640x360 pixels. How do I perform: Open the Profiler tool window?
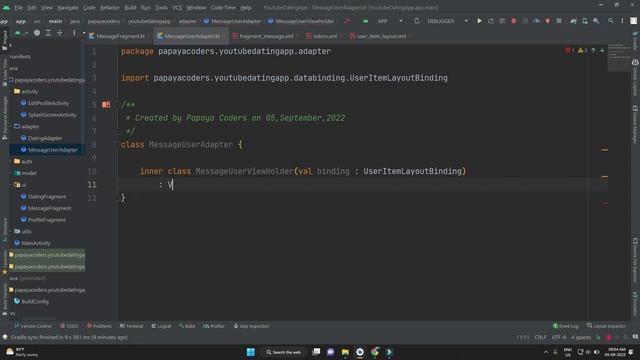(x=214, y=326)
